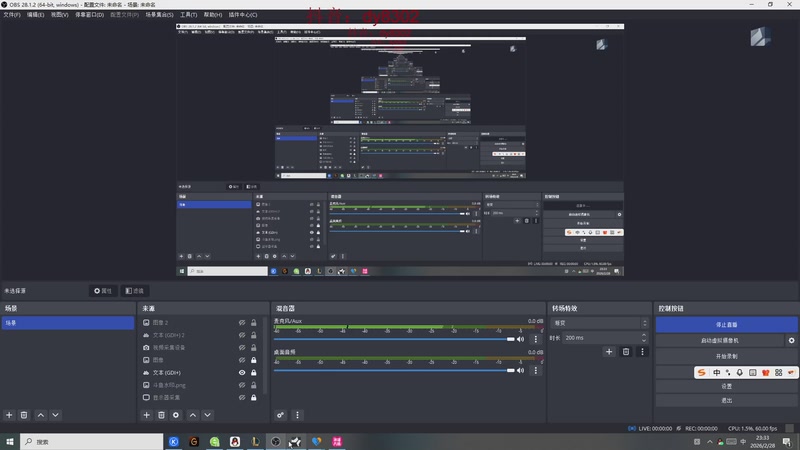Viewport: 800px width, 450px height.
Task: Select the 场景 scene in Scenes list
Action: (x=68, y=323)
